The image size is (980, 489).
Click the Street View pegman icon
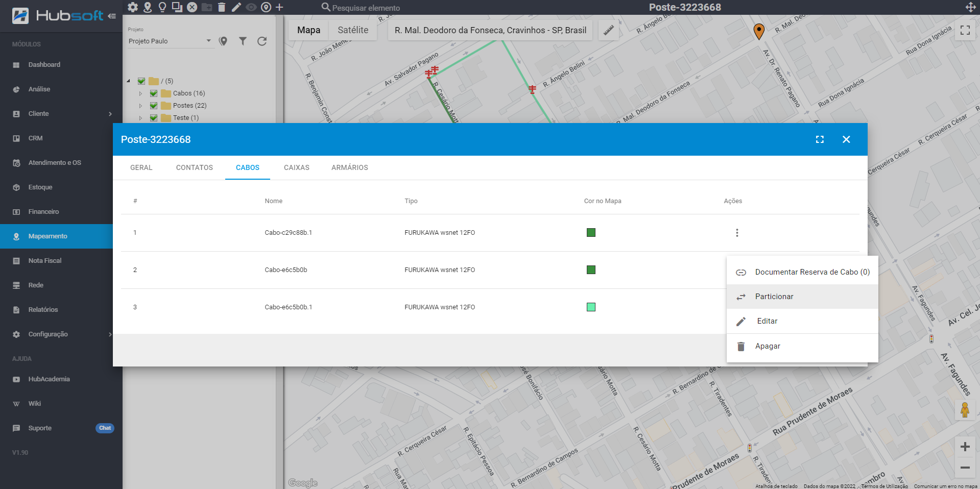pos(965,409)
